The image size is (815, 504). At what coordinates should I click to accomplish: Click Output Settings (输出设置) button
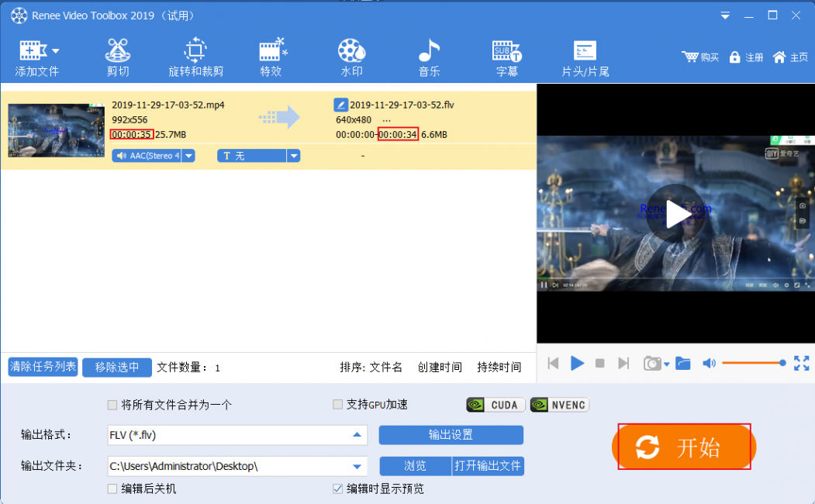point(451,435)
